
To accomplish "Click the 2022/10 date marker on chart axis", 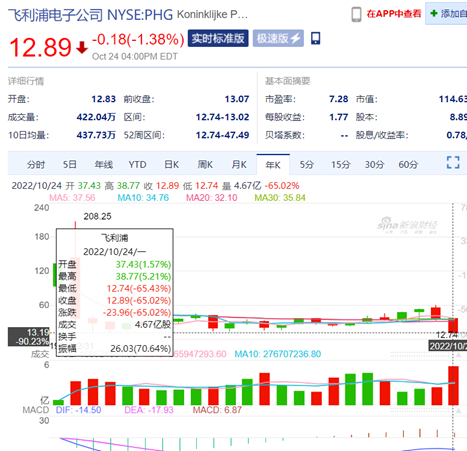I will 448,346.
